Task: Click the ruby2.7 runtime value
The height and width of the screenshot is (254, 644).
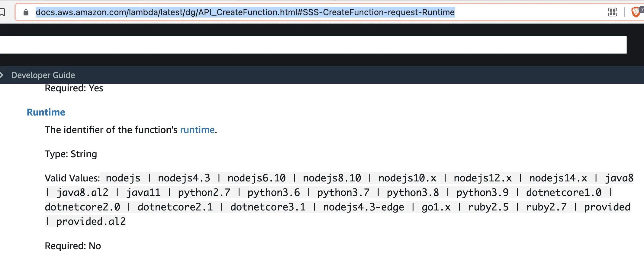Action: coord(546,207)
